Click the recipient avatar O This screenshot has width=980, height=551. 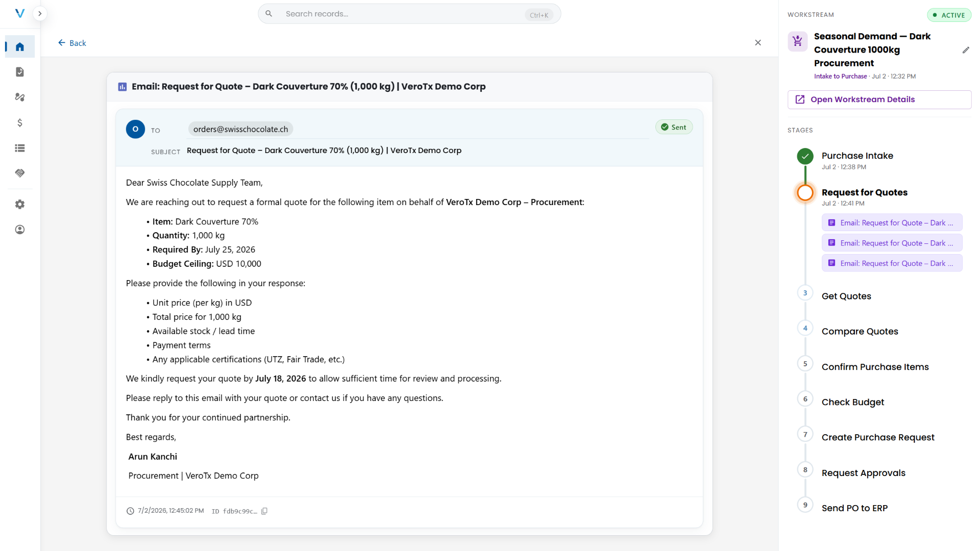coord(135,129)
